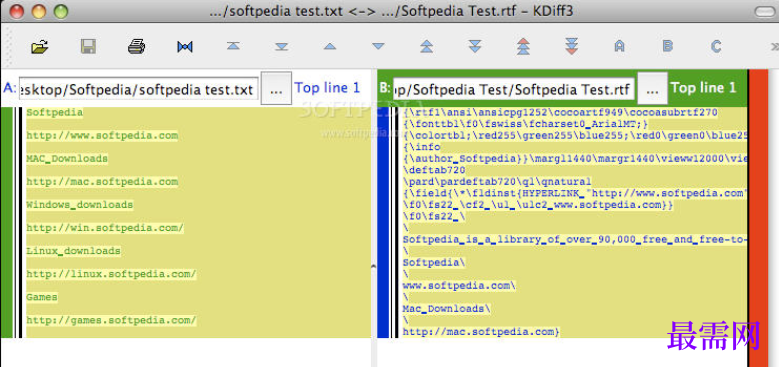Click file B path input field
Screen dimensions: 779x367
click(x=514, y=89)
